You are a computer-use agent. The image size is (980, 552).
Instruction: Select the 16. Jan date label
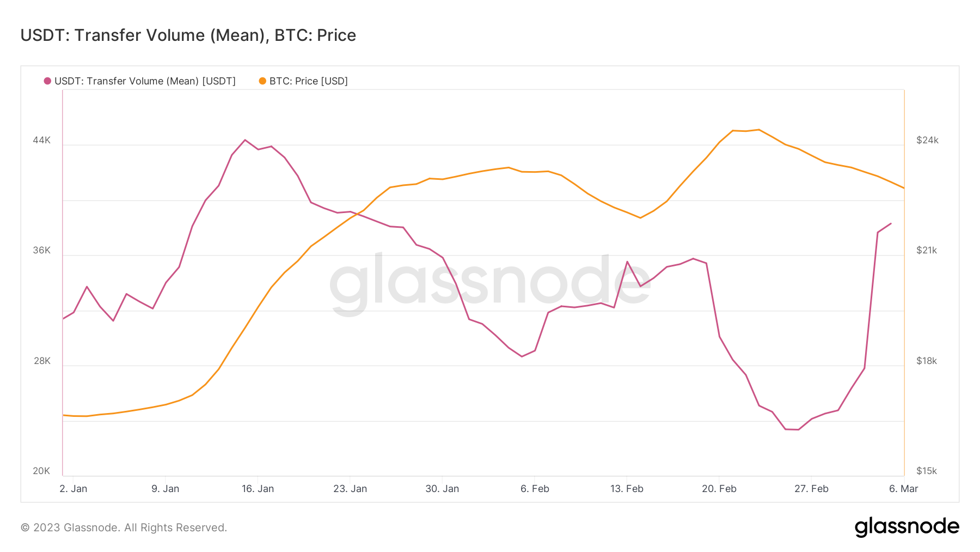(x=258, y=489)
